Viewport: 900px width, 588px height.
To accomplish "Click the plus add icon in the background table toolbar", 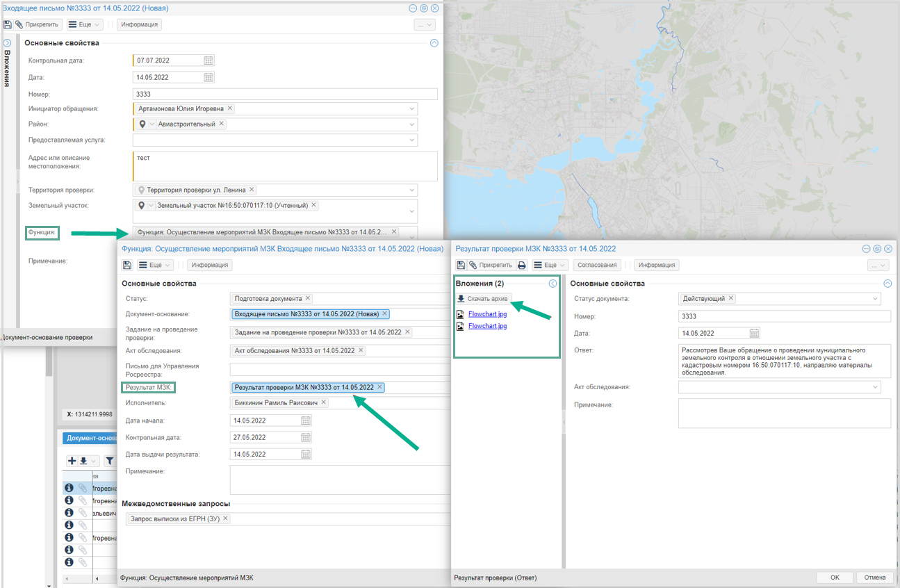I will coord(72,461).
